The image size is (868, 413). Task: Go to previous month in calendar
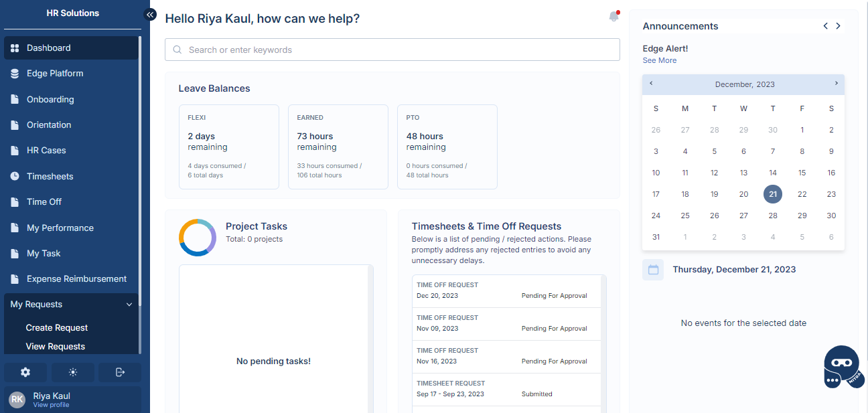coord(651,84)
